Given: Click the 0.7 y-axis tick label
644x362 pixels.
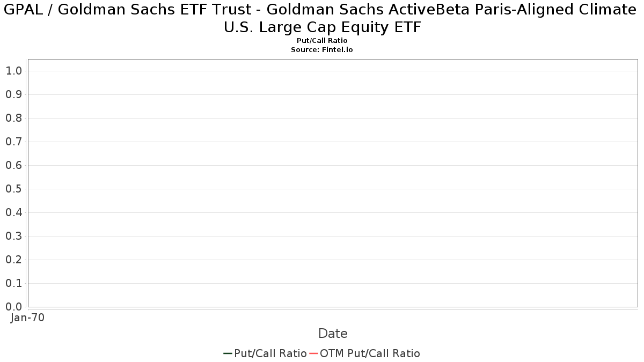Looking at the screenshot, I should coord(13,142).
